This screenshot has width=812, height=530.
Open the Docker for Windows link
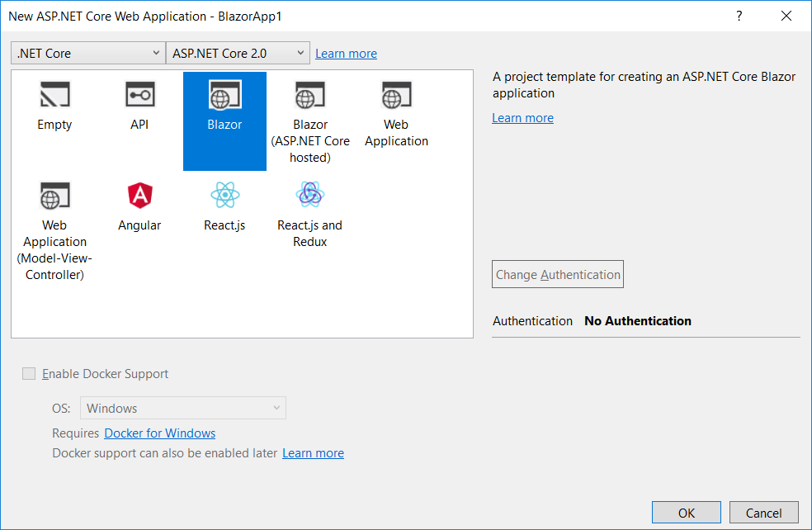[159, 433]
